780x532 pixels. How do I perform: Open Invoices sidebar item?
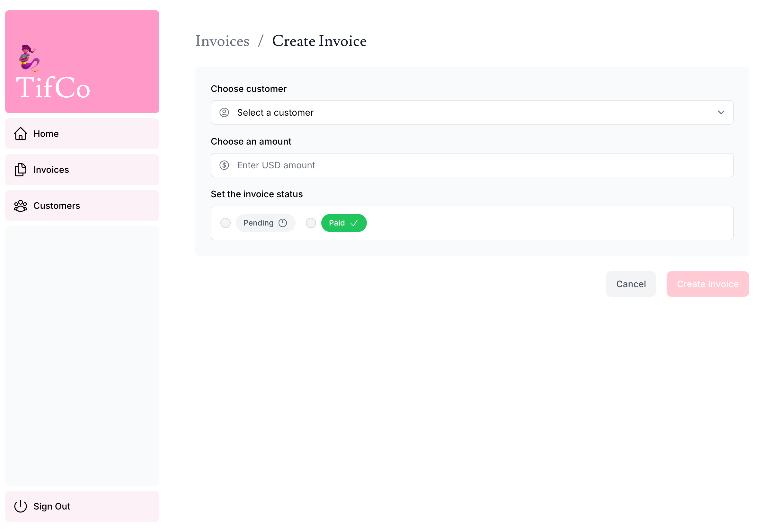[x=82, y=170]
